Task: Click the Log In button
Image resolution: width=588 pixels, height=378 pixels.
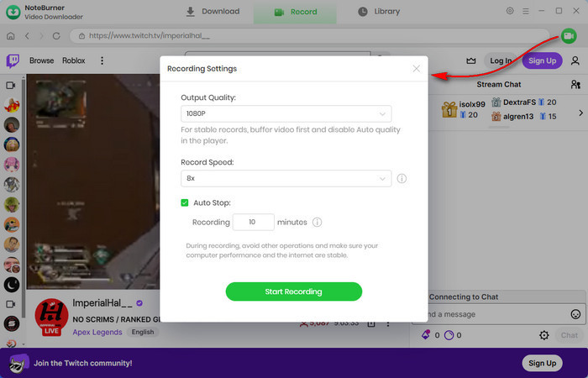Action: [x=501, y=60]
